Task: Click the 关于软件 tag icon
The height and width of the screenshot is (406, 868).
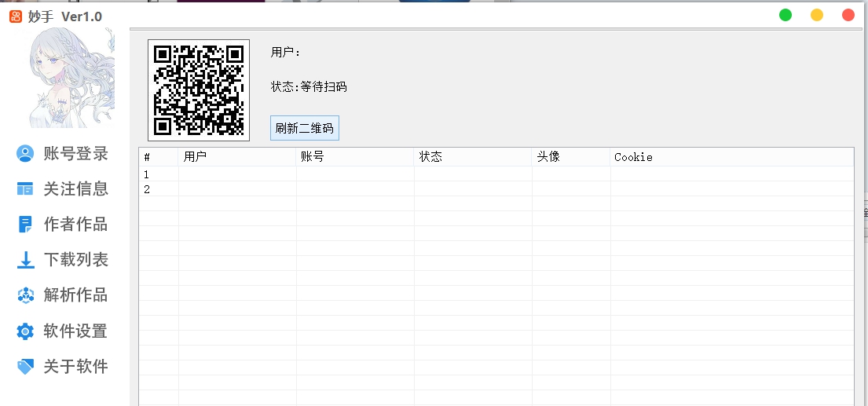Action: [25, 366]
